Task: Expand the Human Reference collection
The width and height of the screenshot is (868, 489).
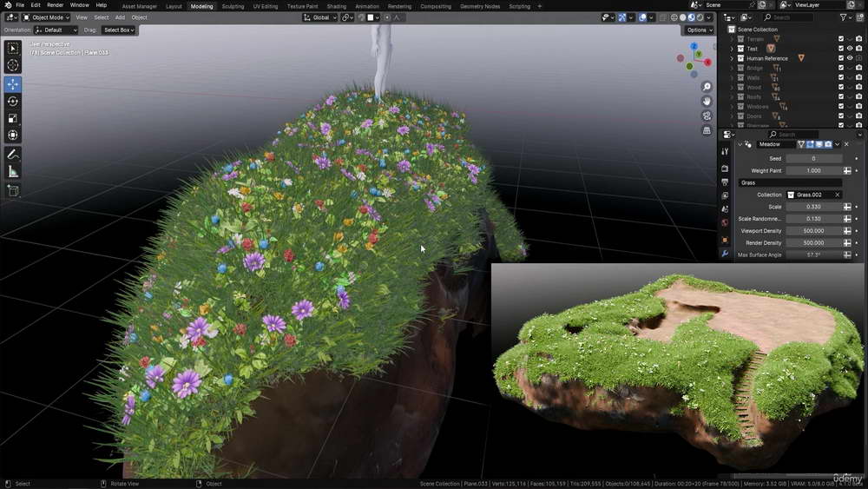Action: click(732, 58)
